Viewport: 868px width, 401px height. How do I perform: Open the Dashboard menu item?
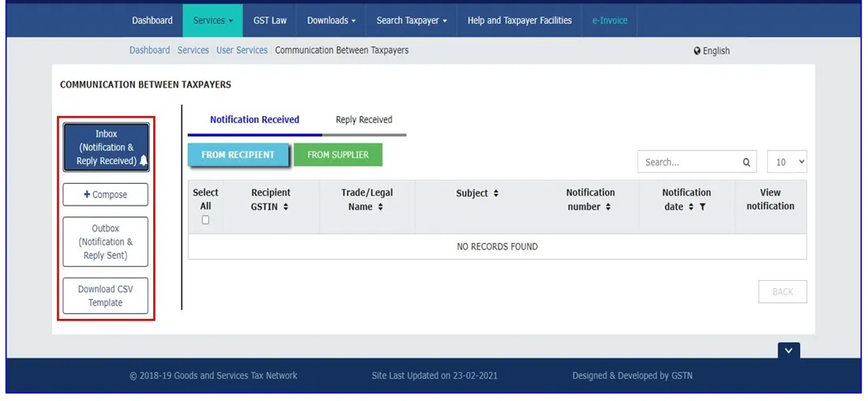pos(152,21)
